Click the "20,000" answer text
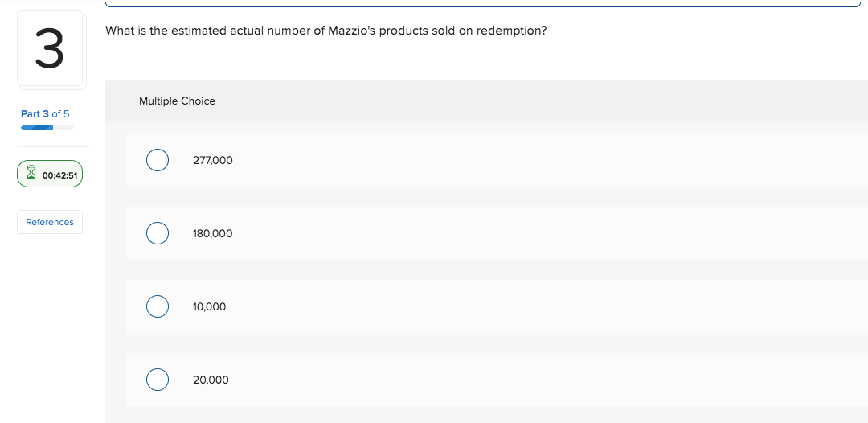The image size is (868, 423). pyautogui.click(x=211, y=380)
